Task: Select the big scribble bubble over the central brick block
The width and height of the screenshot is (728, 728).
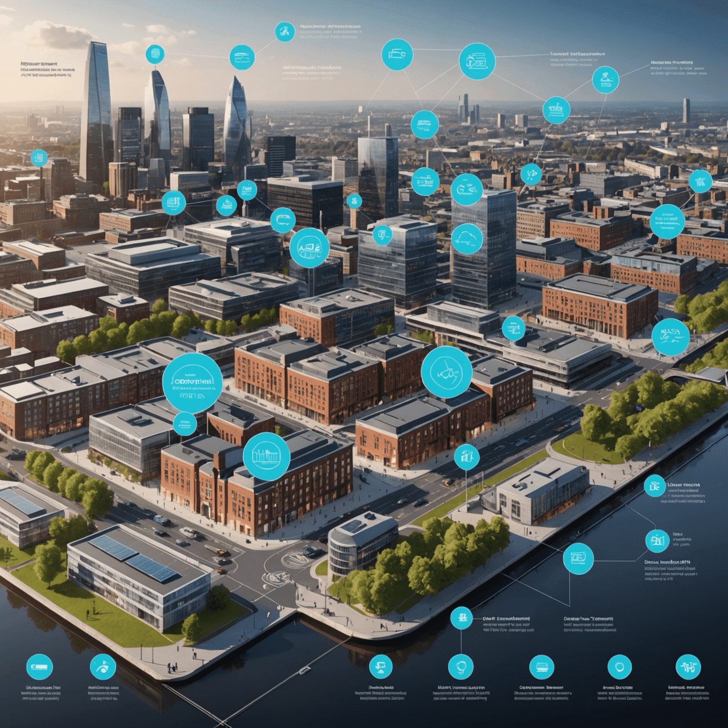Action: tap(446, 372)
